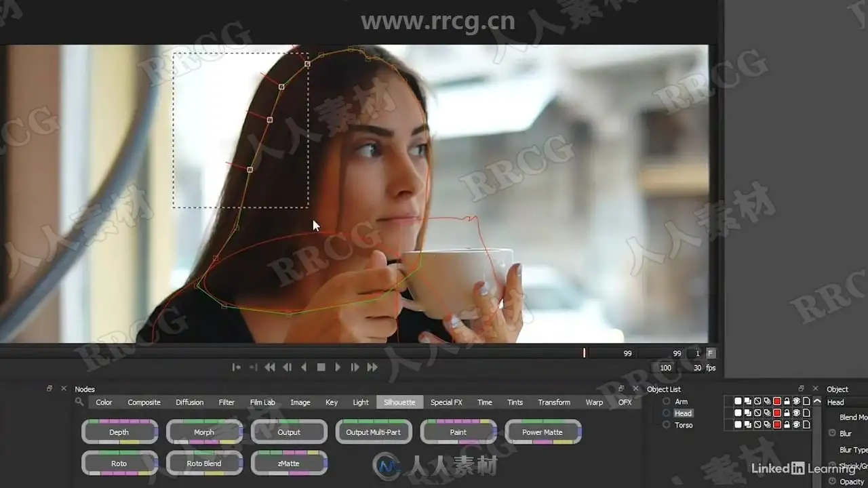
Task: Close the panel using X beside Object List
Action: [x=635, y=388]
